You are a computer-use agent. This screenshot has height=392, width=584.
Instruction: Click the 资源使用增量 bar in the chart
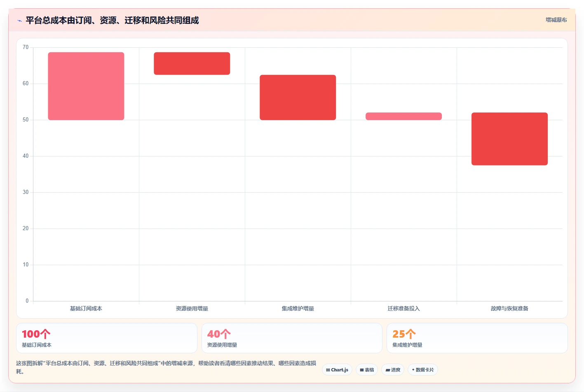pos(192,63)
